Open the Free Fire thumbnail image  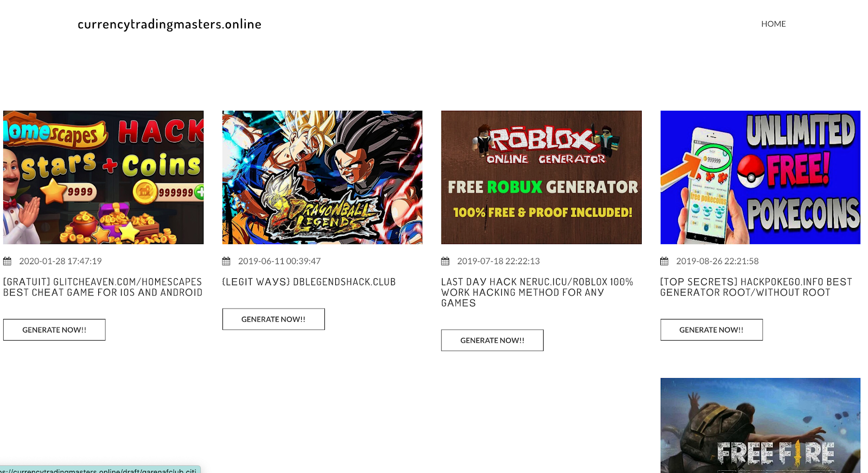[x=760, y=425]
